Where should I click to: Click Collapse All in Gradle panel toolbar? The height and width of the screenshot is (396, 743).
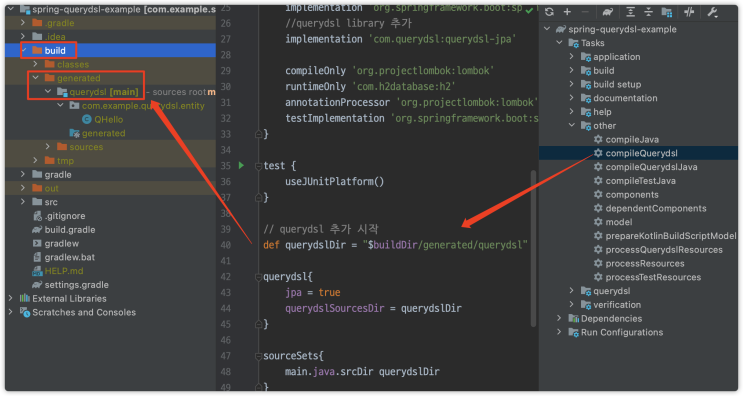[x=648, y=12]
